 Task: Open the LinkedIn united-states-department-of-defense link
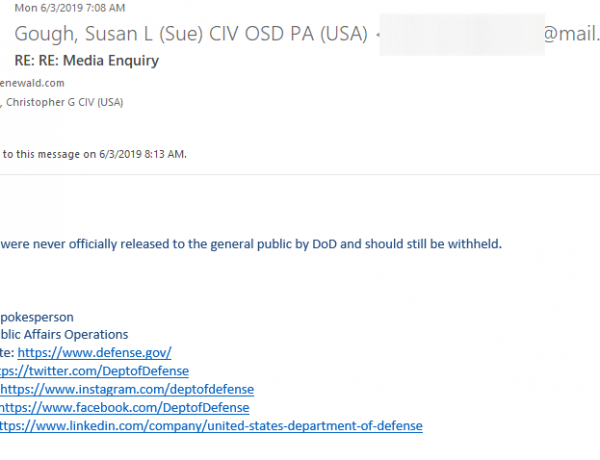pyautogui.click(x=211, y=426)
